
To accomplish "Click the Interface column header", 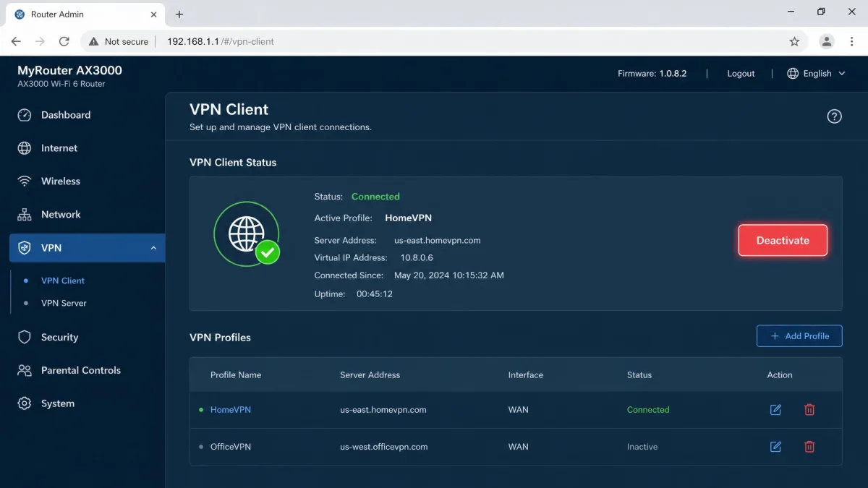I will point(526,375).
